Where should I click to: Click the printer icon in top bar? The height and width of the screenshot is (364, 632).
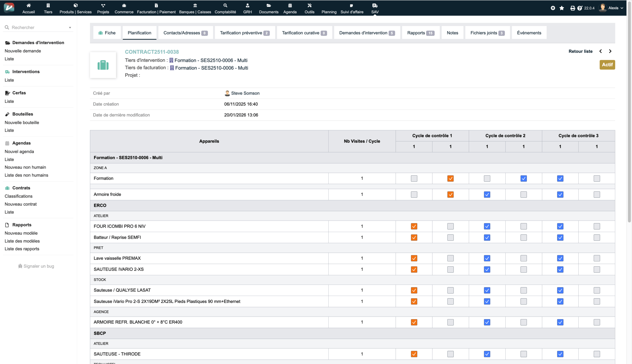point(573,8)
